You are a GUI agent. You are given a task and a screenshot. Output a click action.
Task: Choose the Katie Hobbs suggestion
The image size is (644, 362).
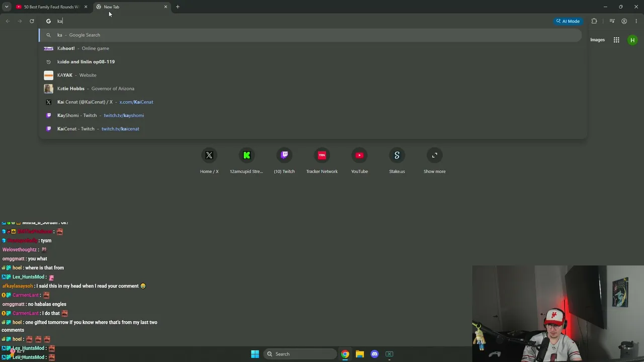[x=310, y=88]
